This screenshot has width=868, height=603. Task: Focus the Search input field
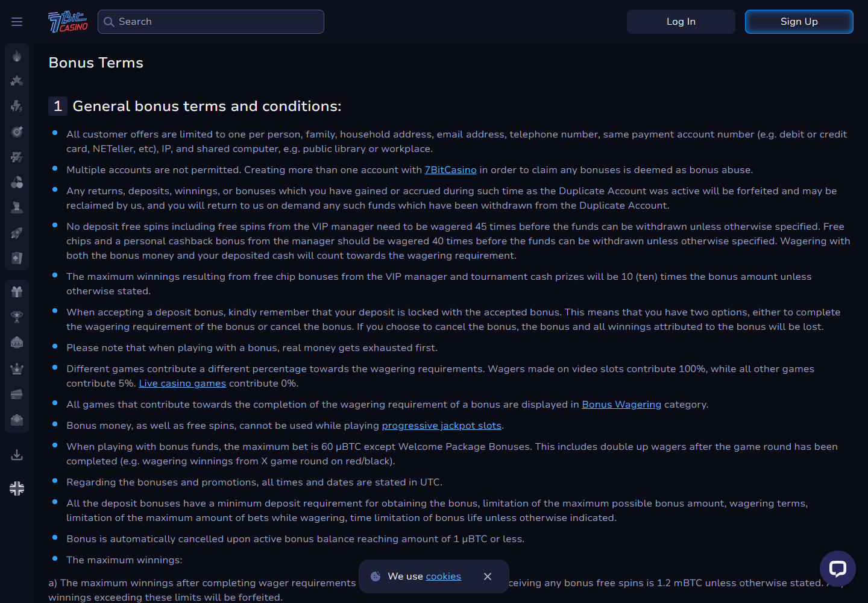coord(211,22)
